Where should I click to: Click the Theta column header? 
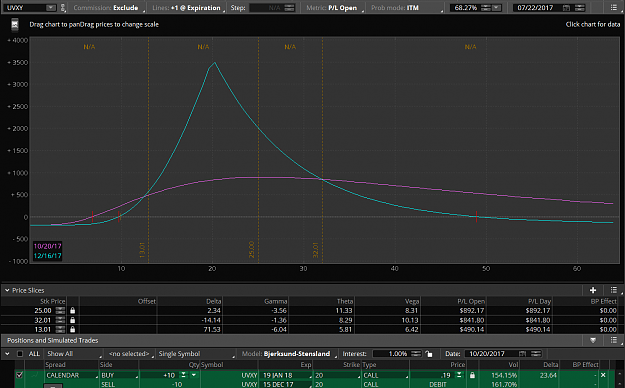coord(344,301)
